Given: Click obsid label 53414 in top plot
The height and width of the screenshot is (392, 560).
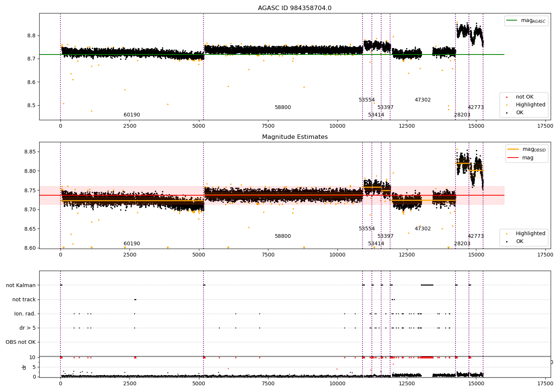Looking at the screenshot, I should tap(376, 115).
